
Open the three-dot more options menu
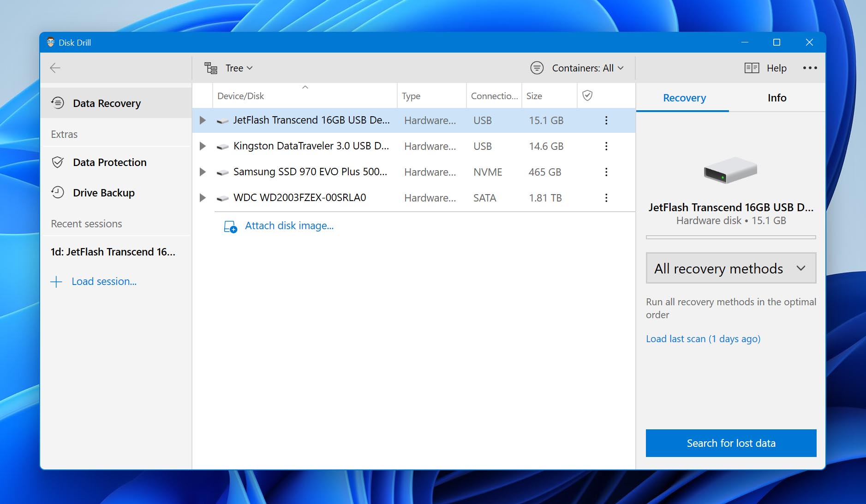point(810,68)
